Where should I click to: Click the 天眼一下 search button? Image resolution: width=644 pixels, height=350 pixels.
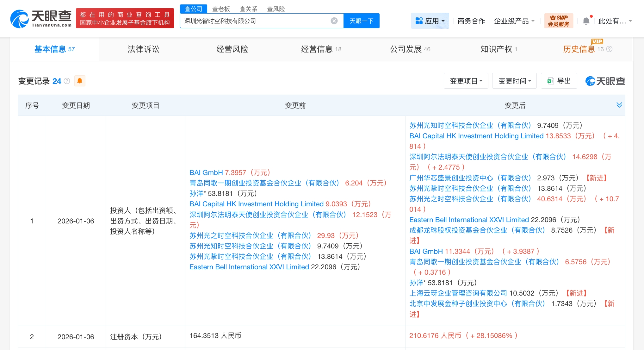pos(361,21)
